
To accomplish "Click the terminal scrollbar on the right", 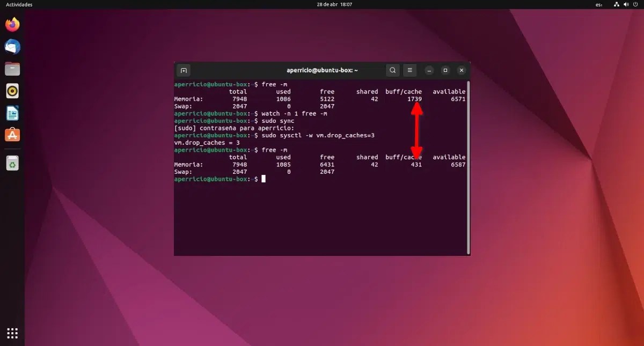I will click(467, 161).
